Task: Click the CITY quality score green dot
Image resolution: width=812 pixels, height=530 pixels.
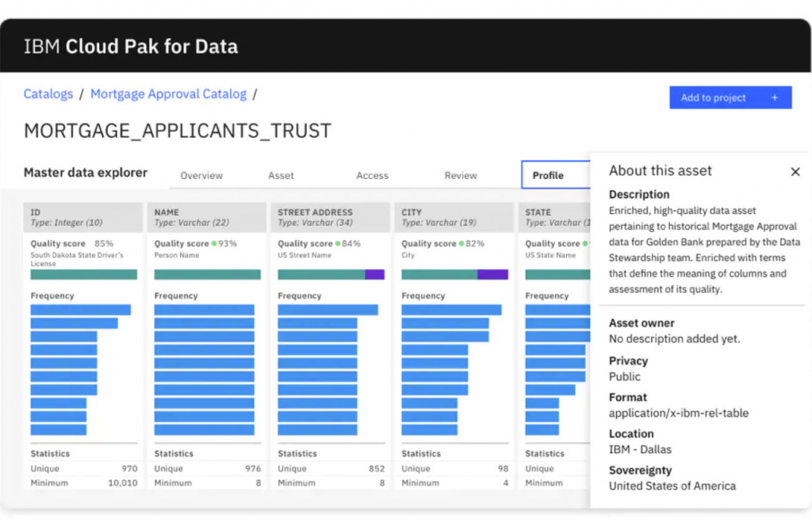Action: [462, 243]
